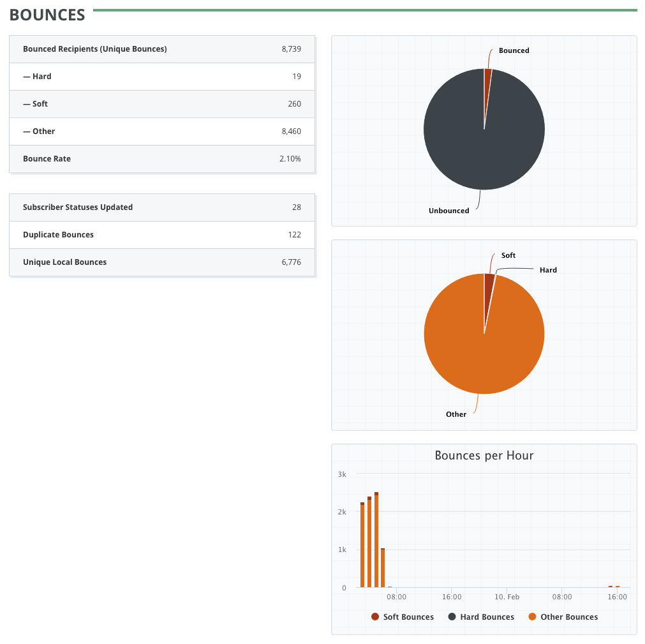Click the green bar under the BOUNCES heading
Image resolution: width=645 pixels, height=644 pixels.
pos(364,10)
